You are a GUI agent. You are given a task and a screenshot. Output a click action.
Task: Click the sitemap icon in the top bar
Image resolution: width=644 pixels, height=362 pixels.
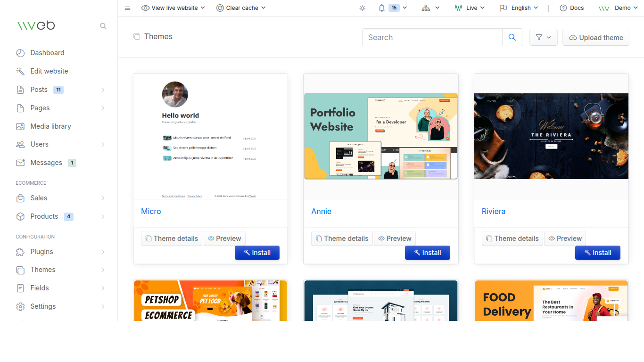(427, 8)
